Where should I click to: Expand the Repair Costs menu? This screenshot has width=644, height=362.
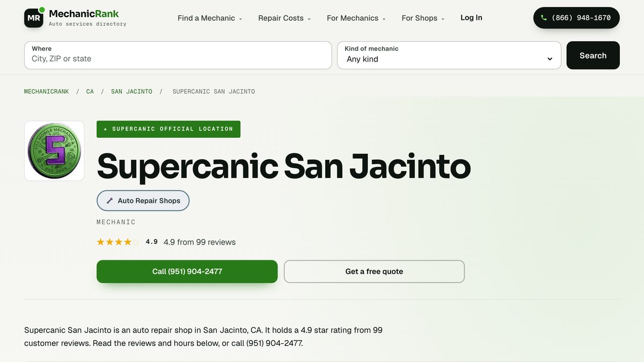pyautogui.click(x=284, y=18)
